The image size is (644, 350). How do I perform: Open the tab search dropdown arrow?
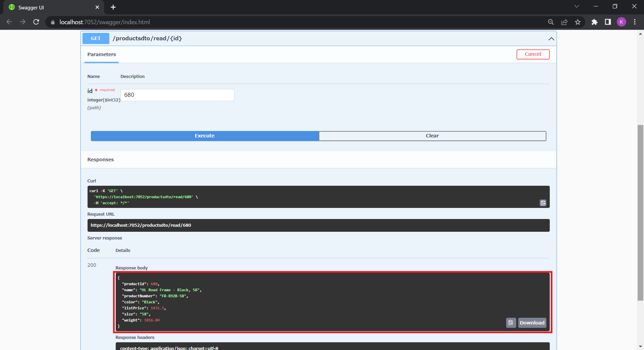click(577, 6)
